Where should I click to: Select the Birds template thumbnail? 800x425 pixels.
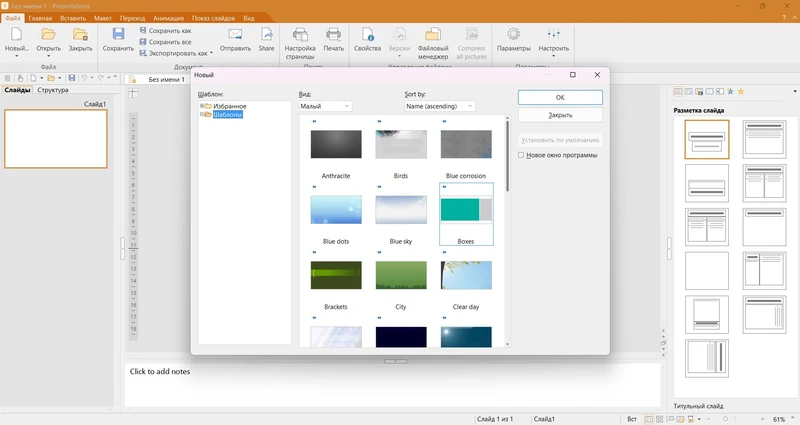(401, 144)
